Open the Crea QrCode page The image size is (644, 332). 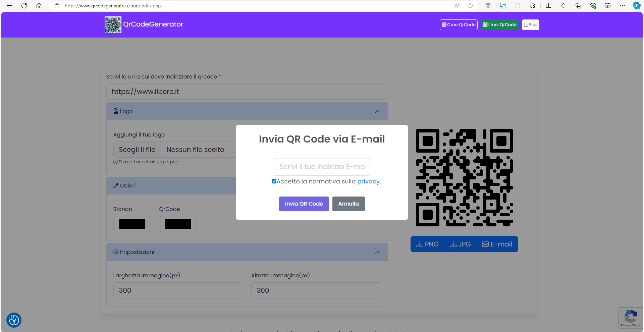(459, 25)
